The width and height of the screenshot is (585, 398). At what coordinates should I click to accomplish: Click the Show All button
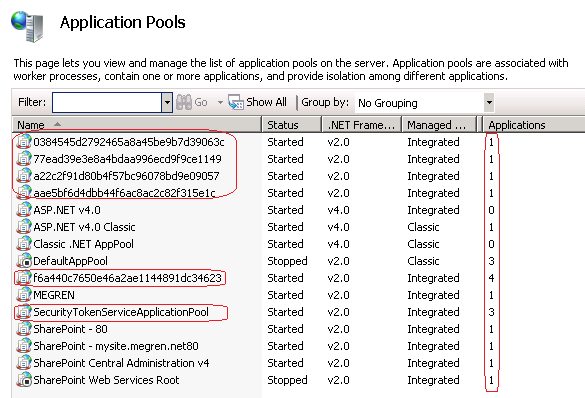(257, 102)
